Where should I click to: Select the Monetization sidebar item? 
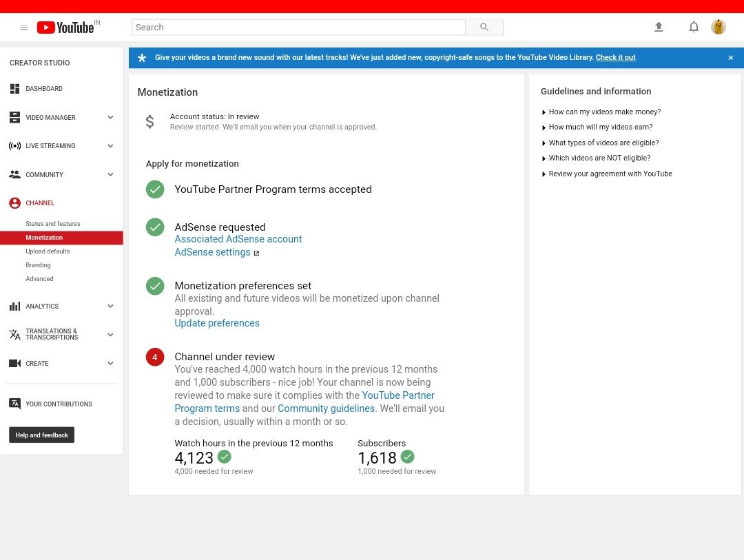(62, 238)
